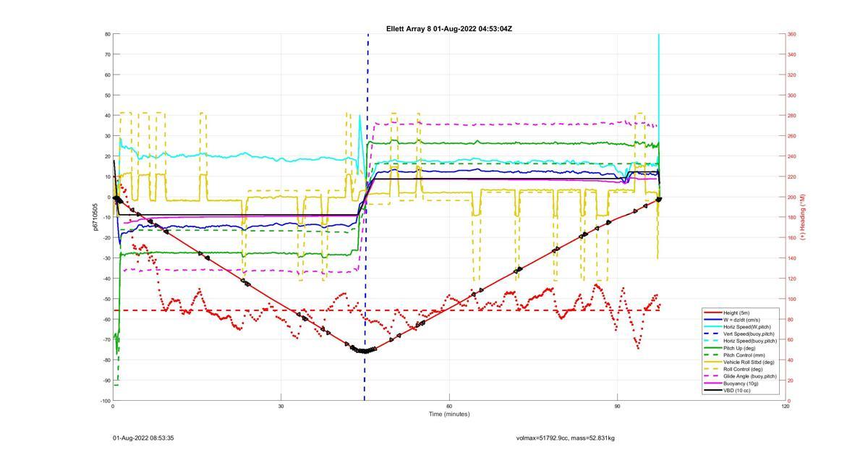Click the black VBD line swatch in legend

coord(712,391)
